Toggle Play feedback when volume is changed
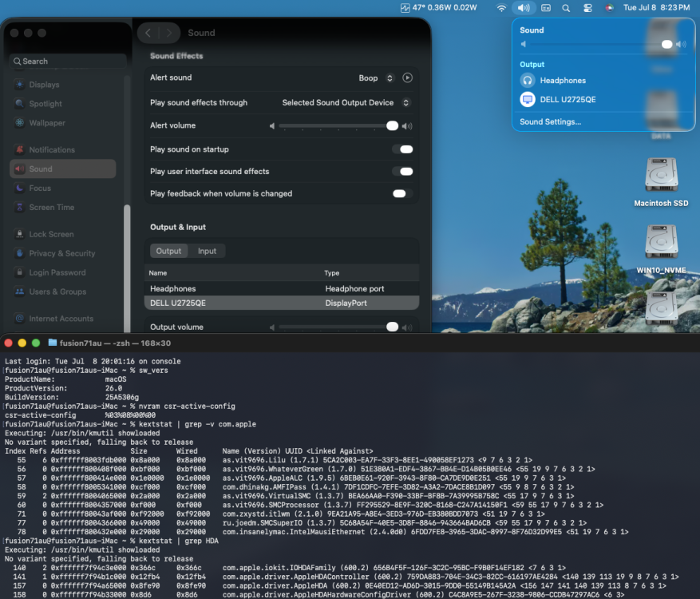The image size is (700, 599). click(402, 193)
